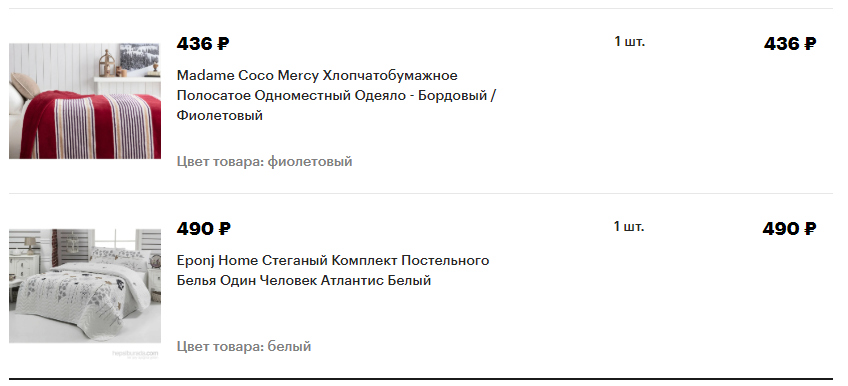Open the red striped blanket product thumbnail
The image size is (848, 386).
[x=85, y=101]
